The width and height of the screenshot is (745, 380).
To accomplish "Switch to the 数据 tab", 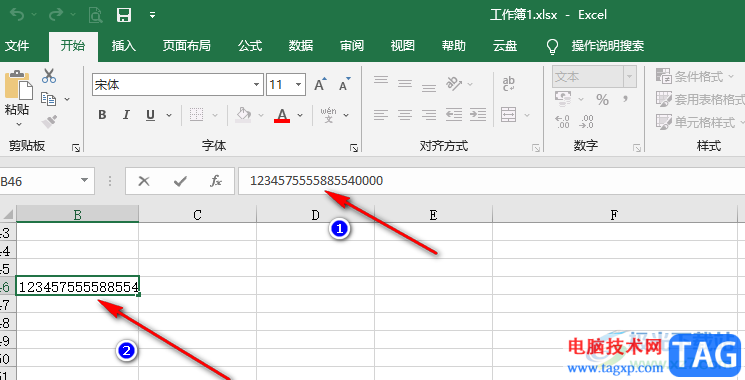I will (x=301, y=46).
